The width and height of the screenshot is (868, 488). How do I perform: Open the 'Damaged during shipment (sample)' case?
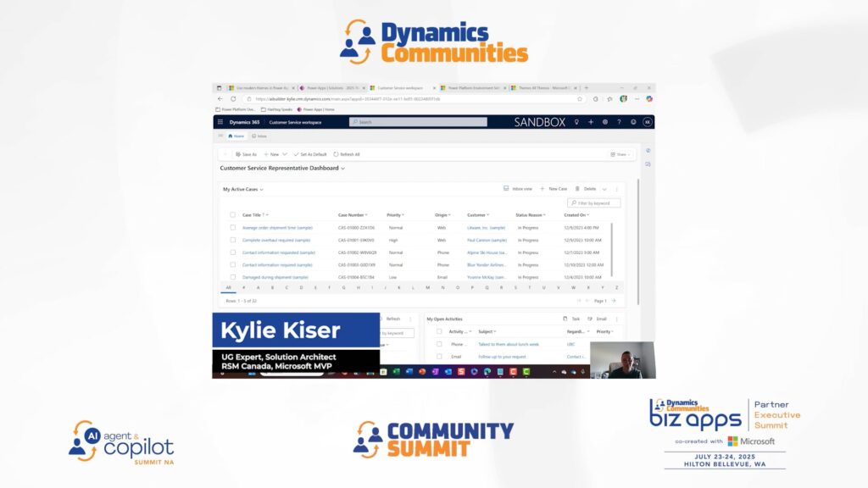point(275,277)
